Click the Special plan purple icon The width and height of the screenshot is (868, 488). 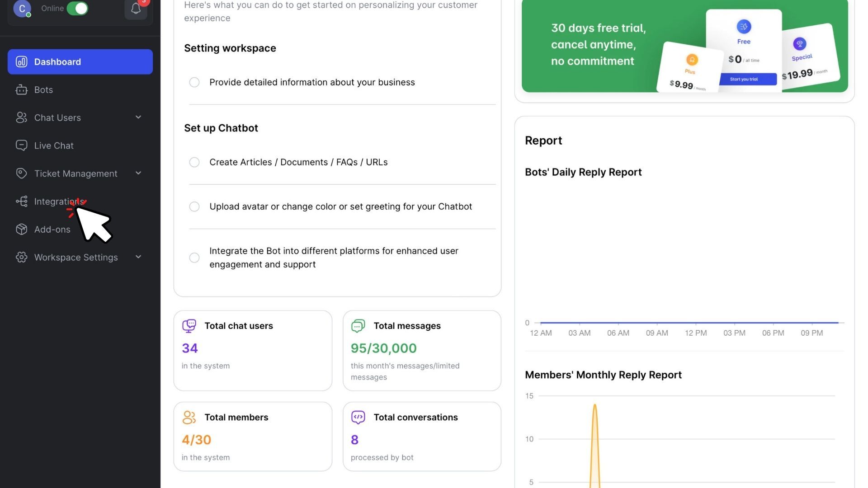[x=799, y=44]
